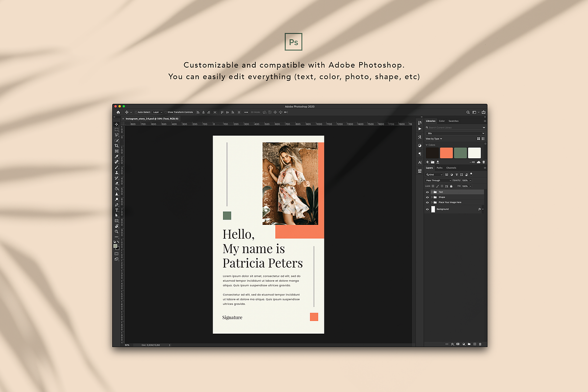
Task: Hide the Background layer
Action: coord(427,209)
